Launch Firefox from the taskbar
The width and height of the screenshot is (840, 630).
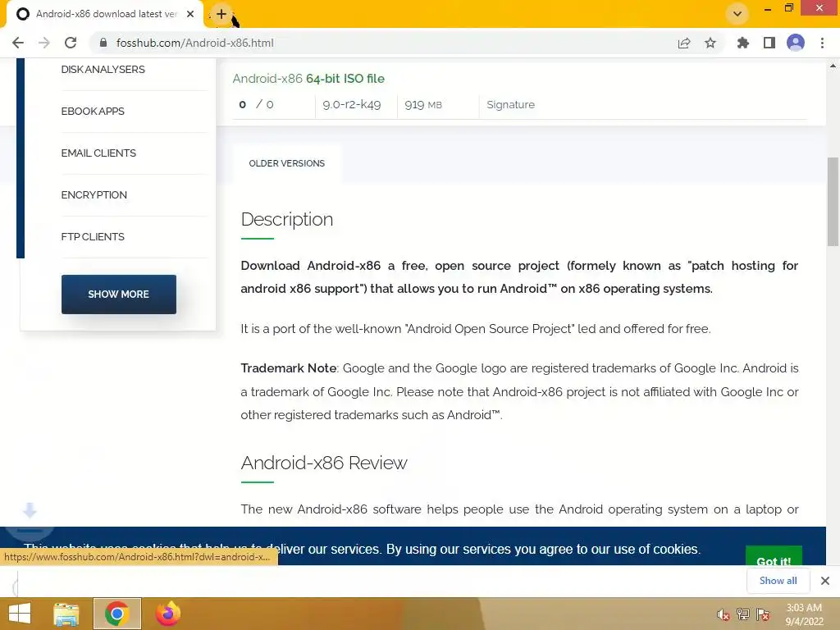[x=167, y=614]
